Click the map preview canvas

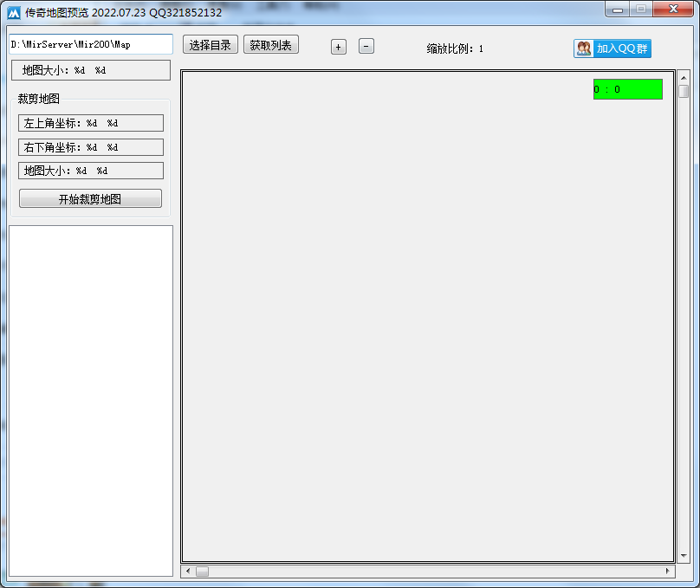pyautogui.click(x=428, y=316)
